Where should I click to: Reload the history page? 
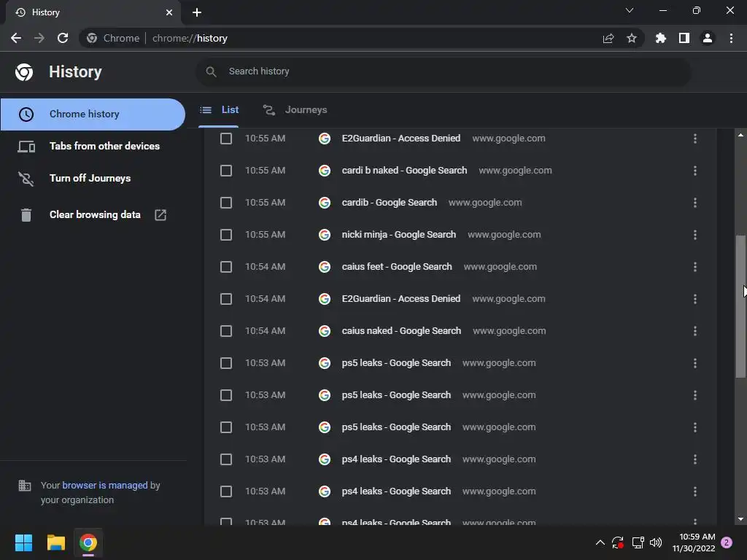63,38
